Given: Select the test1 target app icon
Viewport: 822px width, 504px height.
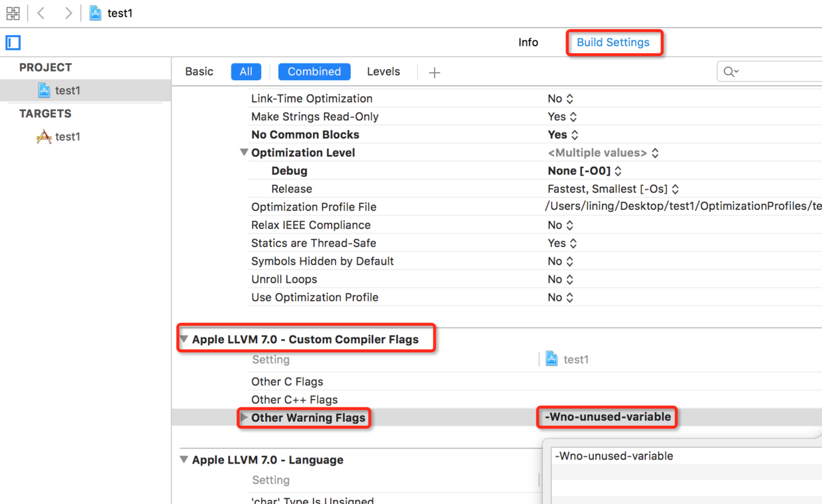Looking at the screenshot, I should (x=44, y=136).
